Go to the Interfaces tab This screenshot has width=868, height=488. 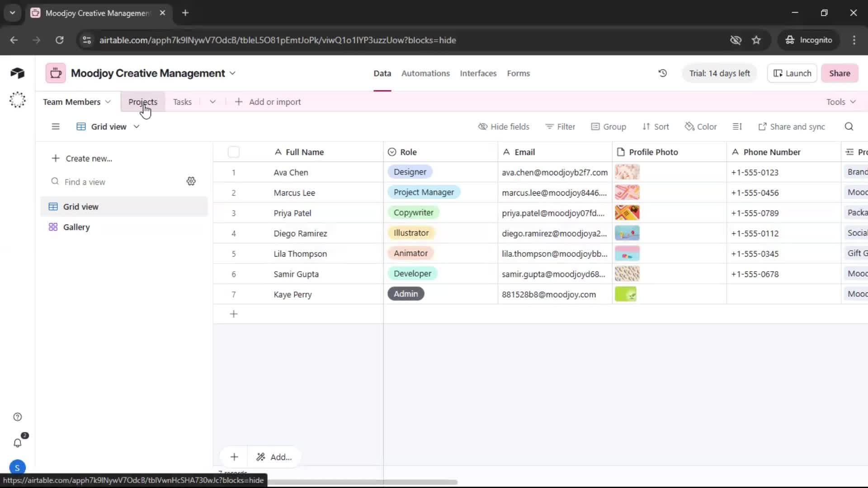[478, 73]
